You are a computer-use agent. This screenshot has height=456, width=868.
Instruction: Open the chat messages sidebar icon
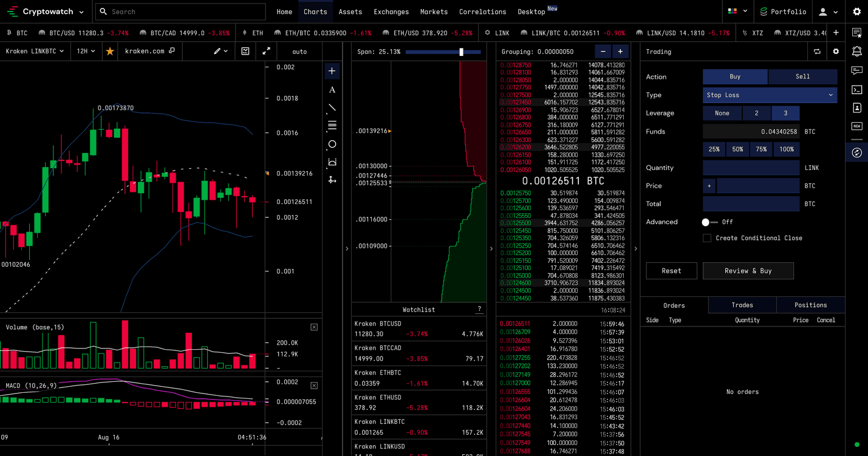click(857, 71)
